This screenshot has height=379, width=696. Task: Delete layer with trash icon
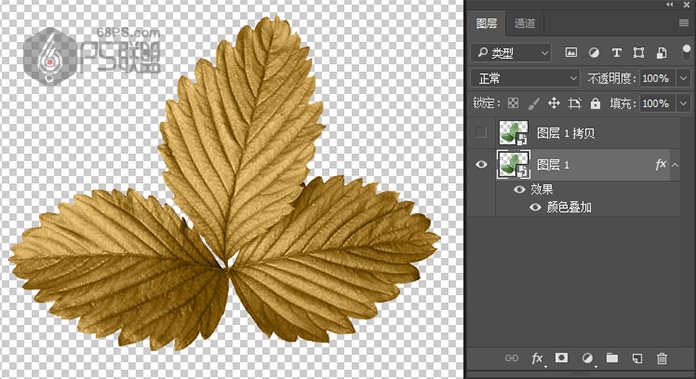click(x=662, y=358)
